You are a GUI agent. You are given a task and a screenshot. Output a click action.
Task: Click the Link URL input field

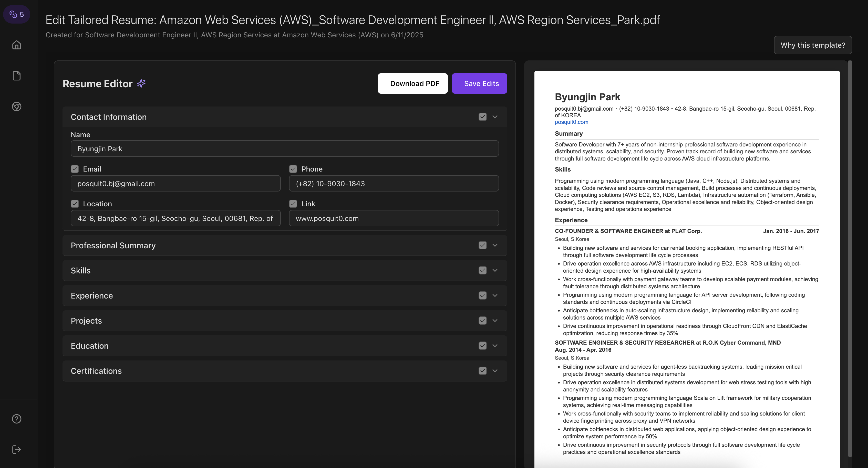(394, 218)
